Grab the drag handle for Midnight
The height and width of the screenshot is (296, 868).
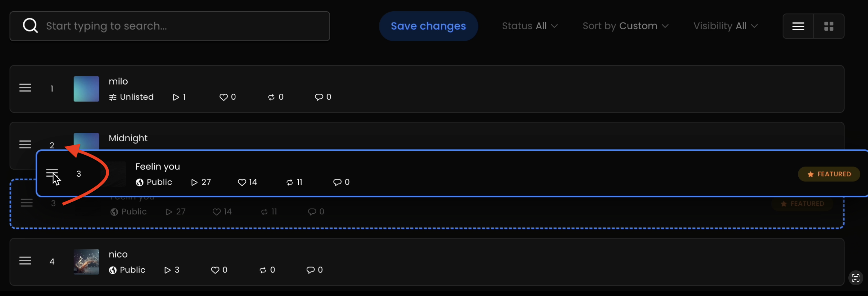(x=25, y=145)
